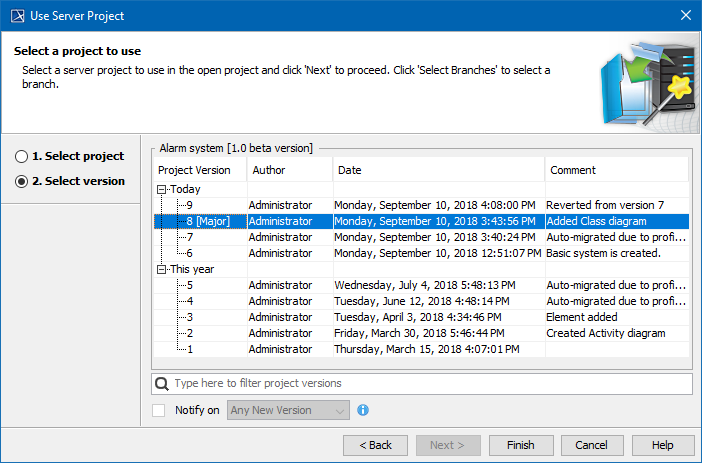Focus the project versions filter field
The width and height of the screenshot is (702, 463).
(x=430, y=383)
